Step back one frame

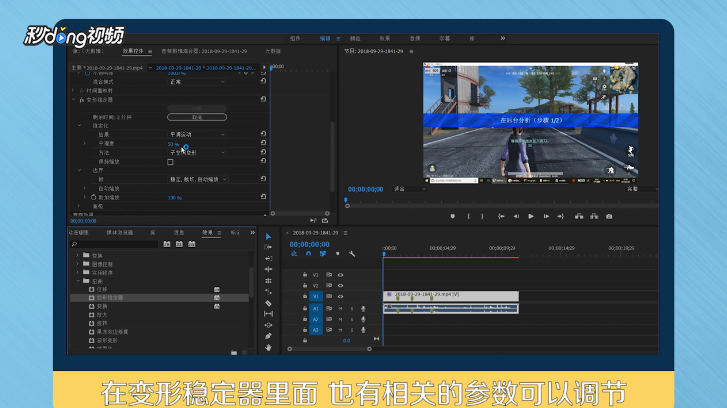(516, 217)
